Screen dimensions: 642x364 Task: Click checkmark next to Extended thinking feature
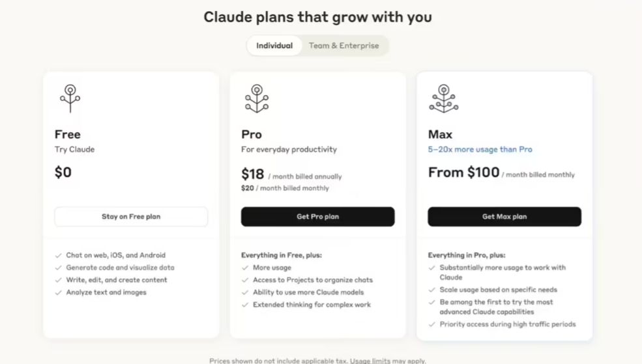coord(245,305)
